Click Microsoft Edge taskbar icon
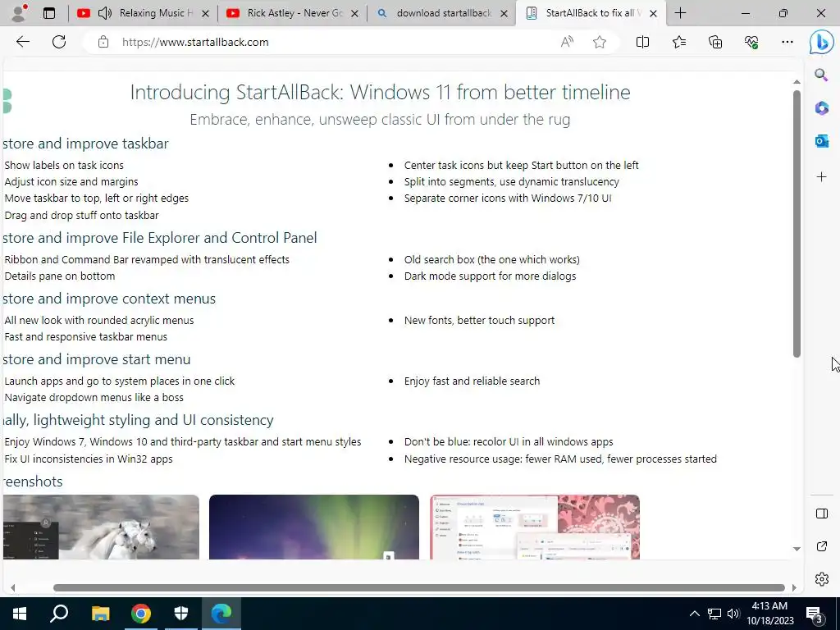Viewport: 840px width, 630px height. pyautogui.click(x=221, y=614)
